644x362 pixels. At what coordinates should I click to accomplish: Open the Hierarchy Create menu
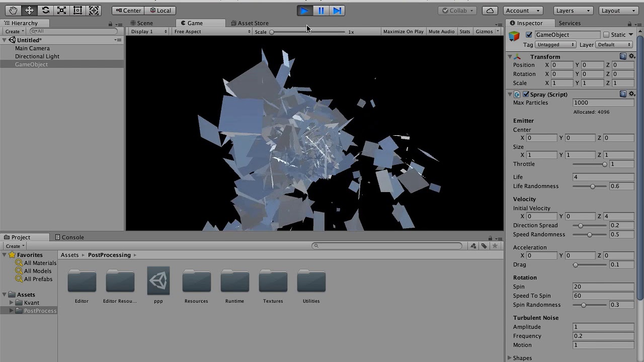(15, 32)
